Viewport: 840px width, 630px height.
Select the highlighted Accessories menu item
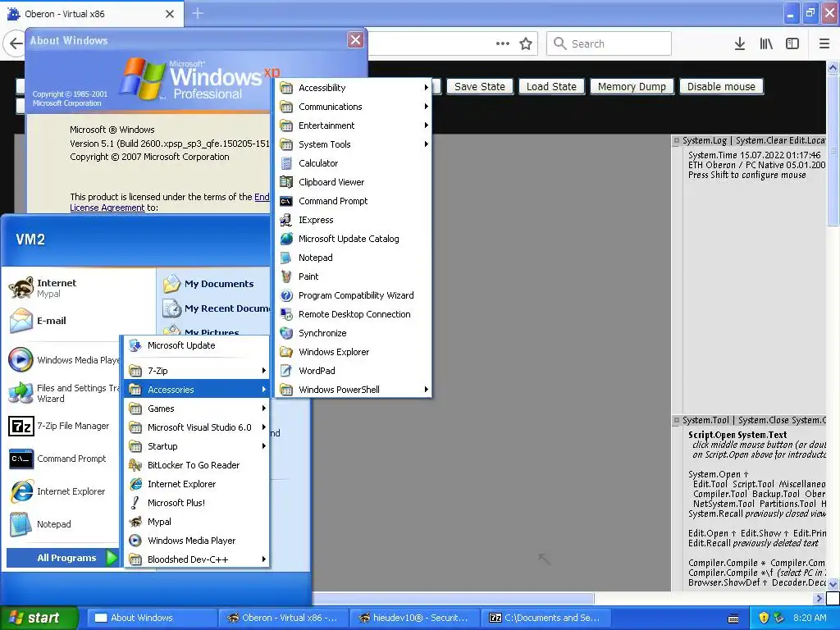[x=196, y=390]
